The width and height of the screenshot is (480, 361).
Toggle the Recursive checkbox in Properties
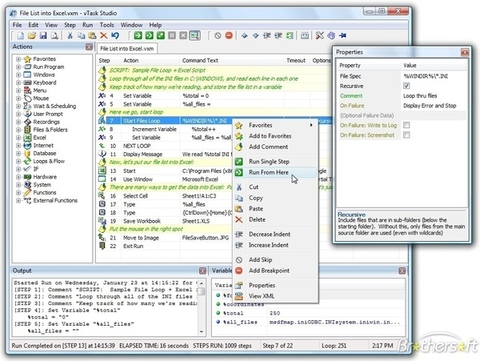(x=406, y=86)
